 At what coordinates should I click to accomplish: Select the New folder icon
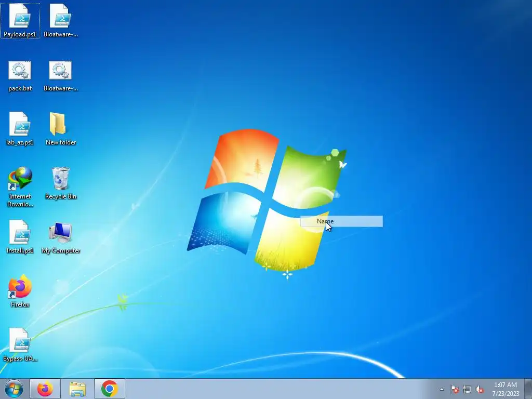tap(61, 129)
